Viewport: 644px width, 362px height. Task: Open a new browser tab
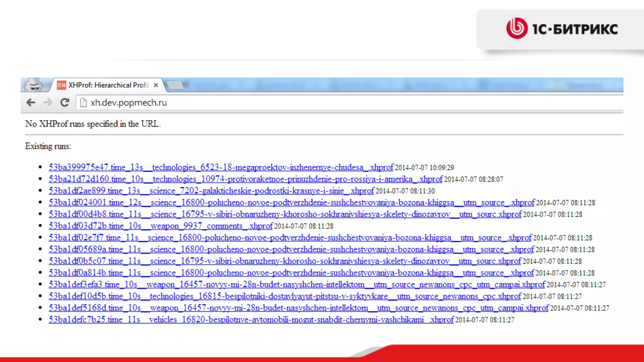pyautogui.click(x=175, y=85)
